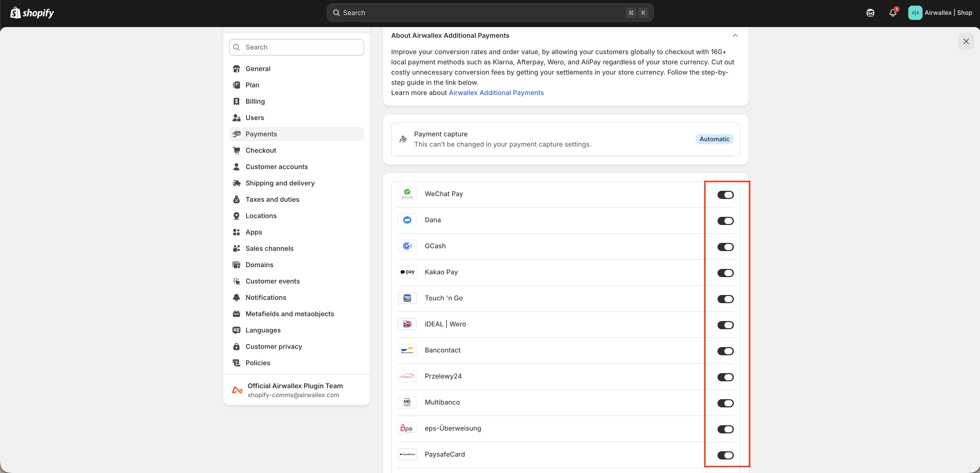Click the Shipping and delivery truck icon
The width and height of the screenshot is (980, 473).
pyautogui.click(x=236, y=183)
